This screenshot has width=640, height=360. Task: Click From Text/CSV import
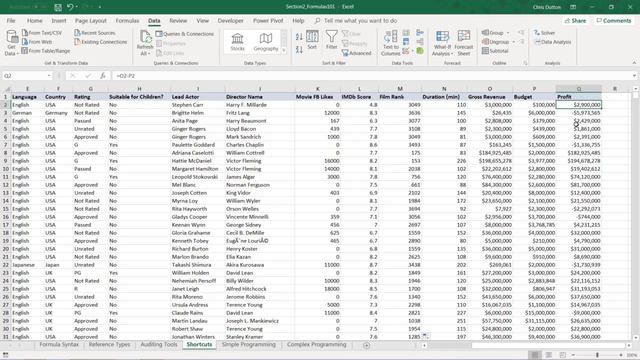(42, 33)
